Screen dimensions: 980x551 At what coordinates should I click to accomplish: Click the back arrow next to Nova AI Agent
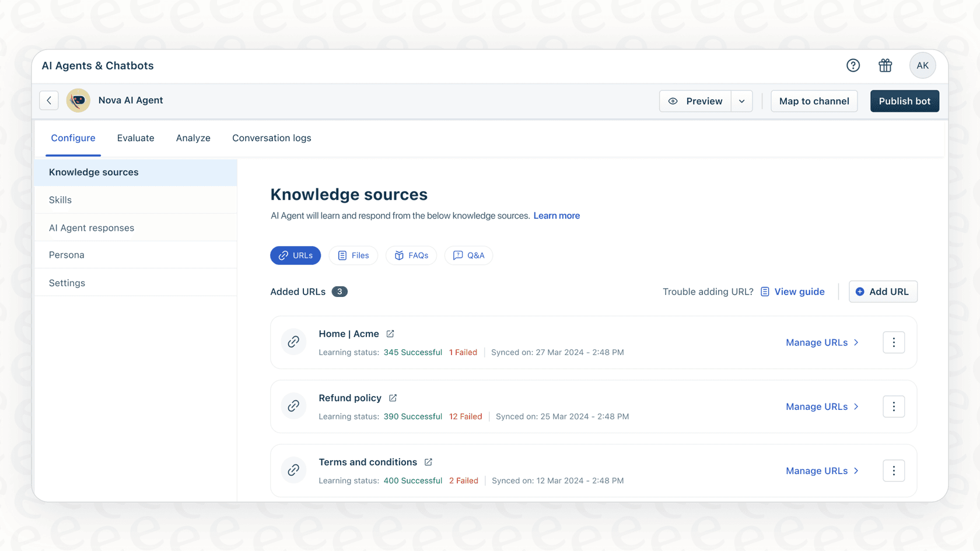tap(49, 100)
